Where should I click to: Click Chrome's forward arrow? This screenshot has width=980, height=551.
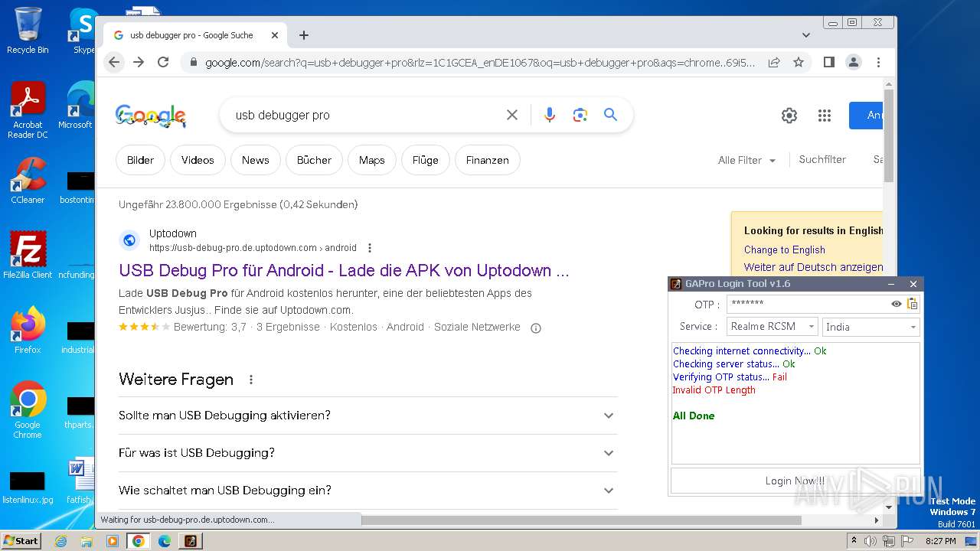(x=139, y=63)
